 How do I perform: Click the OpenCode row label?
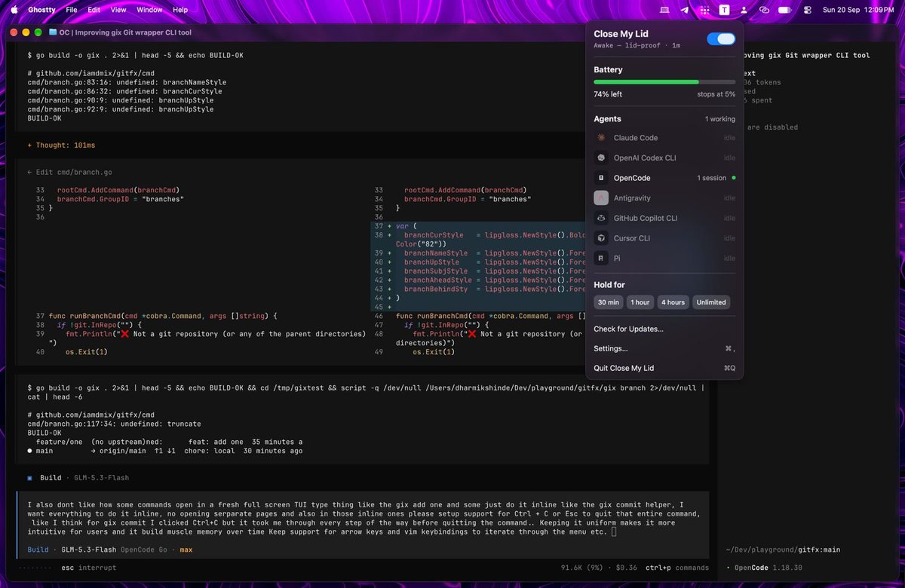pyautogui.click(x=632, y=178)
